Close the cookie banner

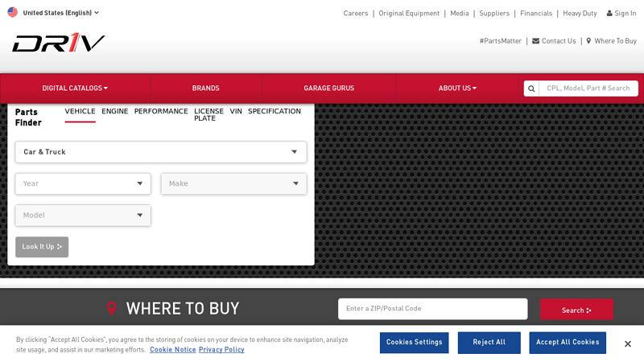(x=628, y=344)
